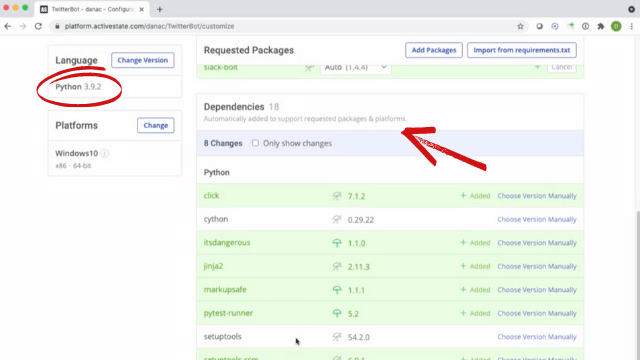Viewport: 640px width, 360px height.
Task: Select the TwitterBot - danac tab
Action: [x=92, y=9]
